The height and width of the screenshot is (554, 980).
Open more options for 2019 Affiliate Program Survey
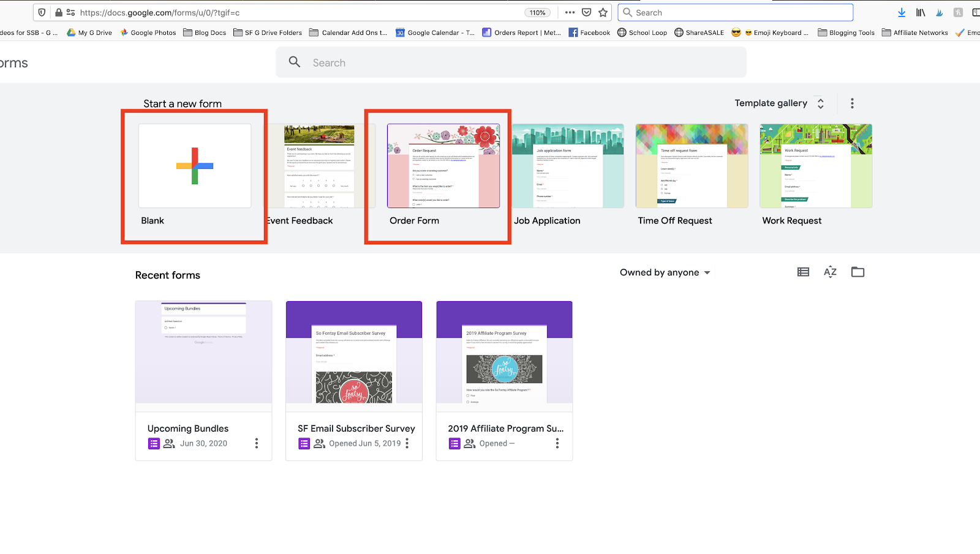tap(557, 443)
